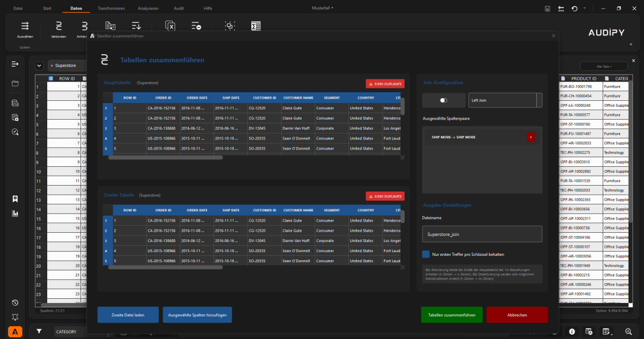The width and height of the screenshot is (644, 339).
Task: Expand the table list chevron beside Superstore
Action: tap(39, 65)
